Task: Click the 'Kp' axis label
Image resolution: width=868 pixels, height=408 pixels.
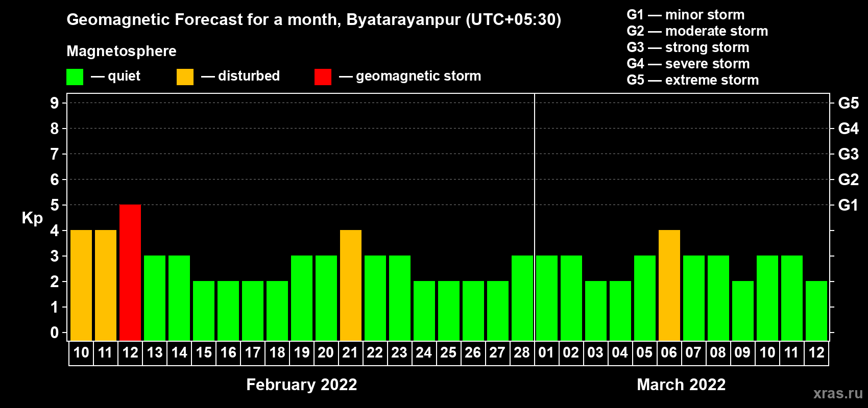Action: [32, 218]
